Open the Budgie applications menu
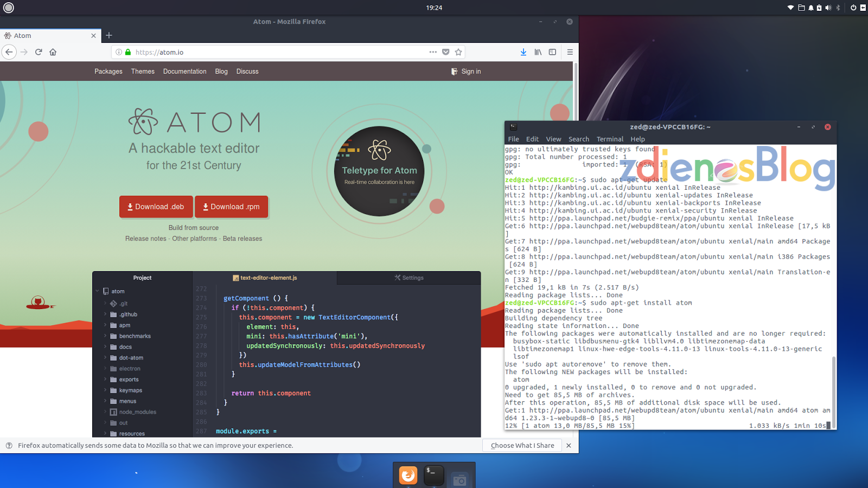 [x=9, y=8]
